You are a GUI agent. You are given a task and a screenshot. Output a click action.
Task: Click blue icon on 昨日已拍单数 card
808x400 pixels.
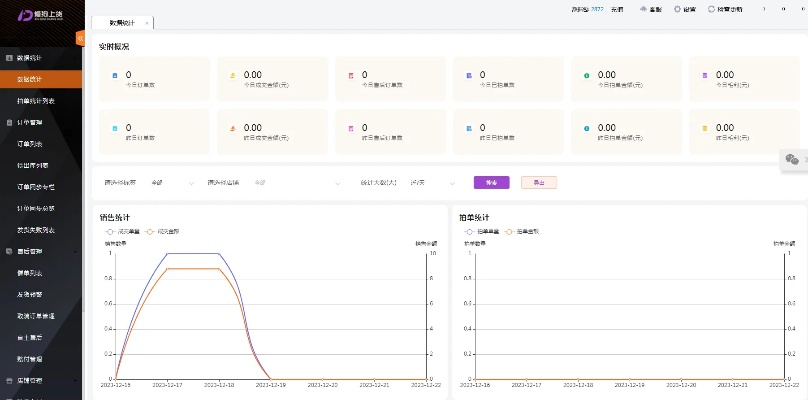click(x=469, y=128)
